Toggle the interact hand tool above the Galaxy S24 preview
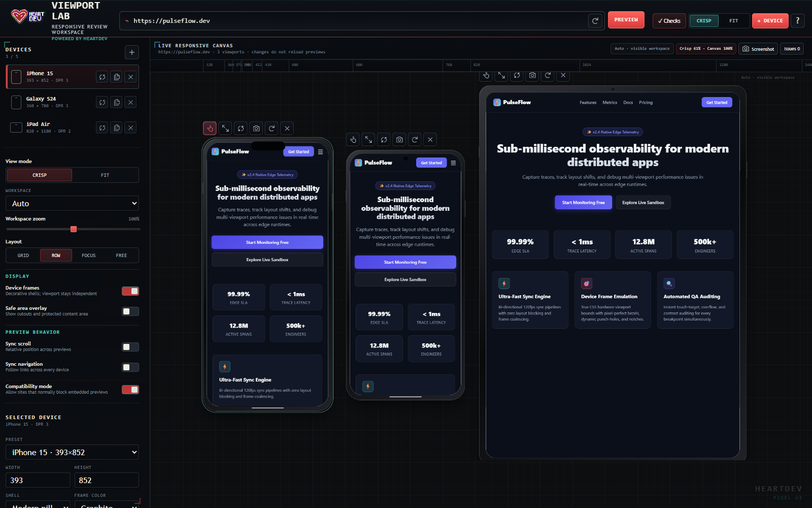Image resolution: width=812 pixels, height=508 pixels. tap(353, 139)
